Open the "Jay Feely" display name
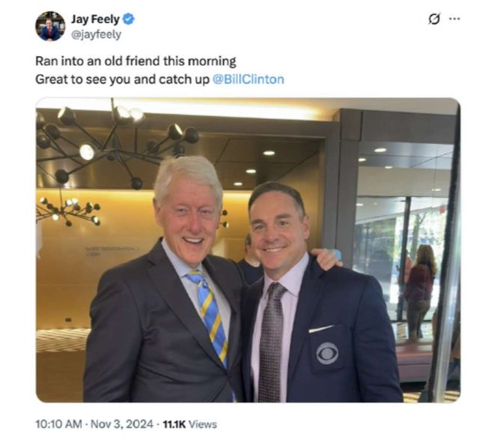 pos(95,19)
